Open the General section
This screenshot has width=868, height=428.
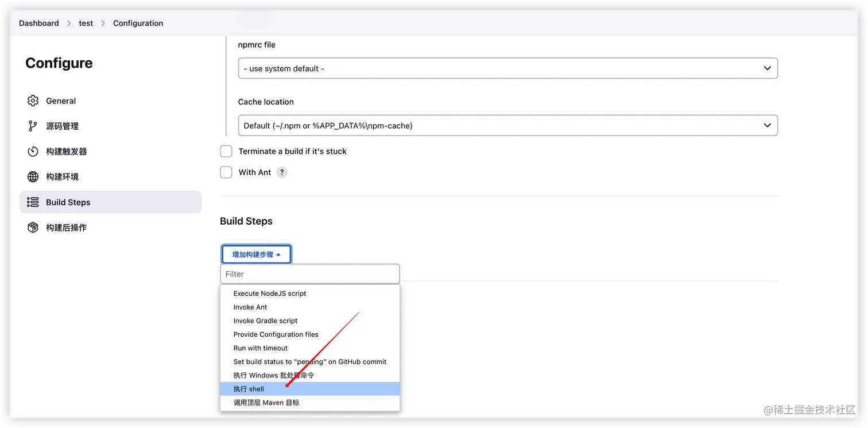(110, 101)
